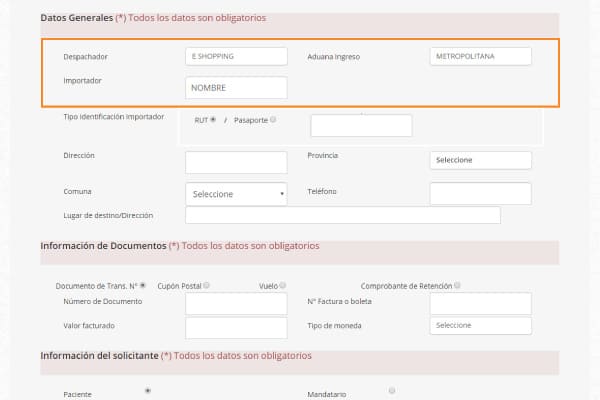This screenshot has width=600, height=400.
Task: Select the Cupón Postal radio button
Action: 206,285
